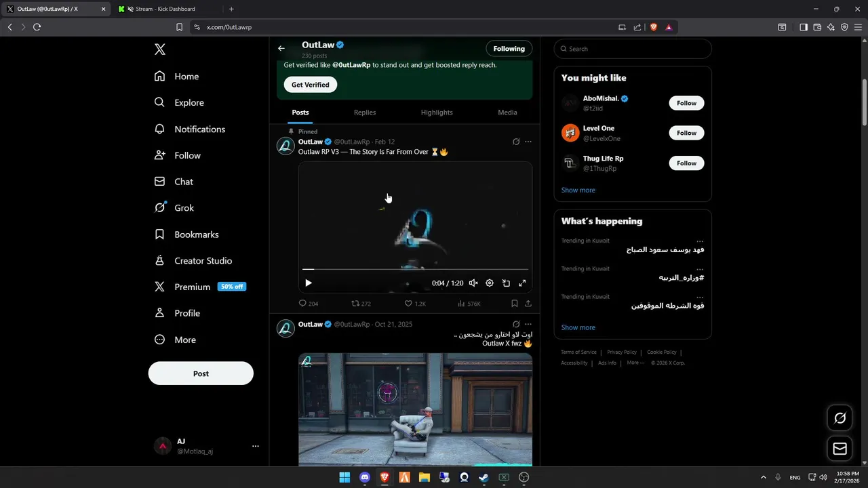Open Chat in left sidebar
868x488 pixels.
point(174,182)
